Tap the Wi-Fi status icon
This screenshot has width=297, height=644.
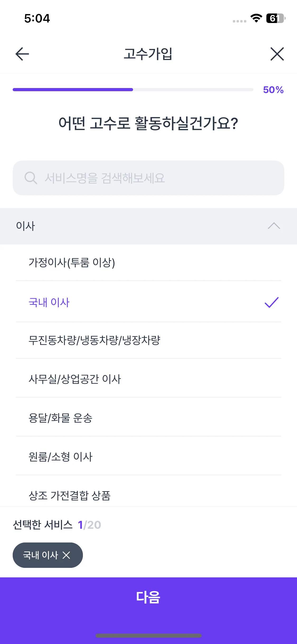click(x=256, y=18)
